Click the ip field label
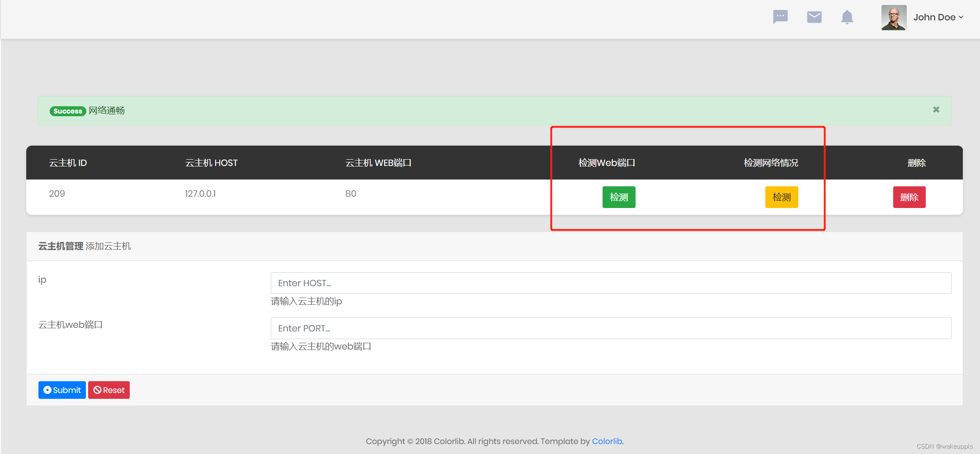This screenshot has height=454, width=980. point(42,280)
